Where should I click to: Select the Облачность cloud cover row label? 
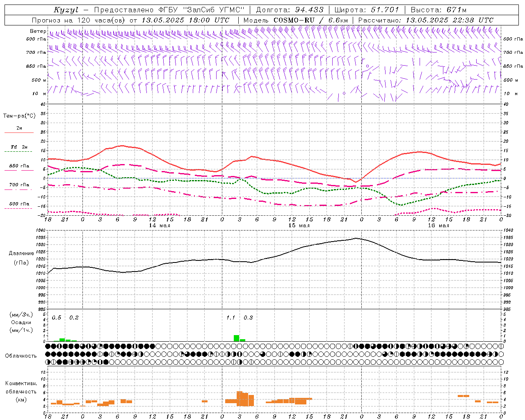point(21,356)
